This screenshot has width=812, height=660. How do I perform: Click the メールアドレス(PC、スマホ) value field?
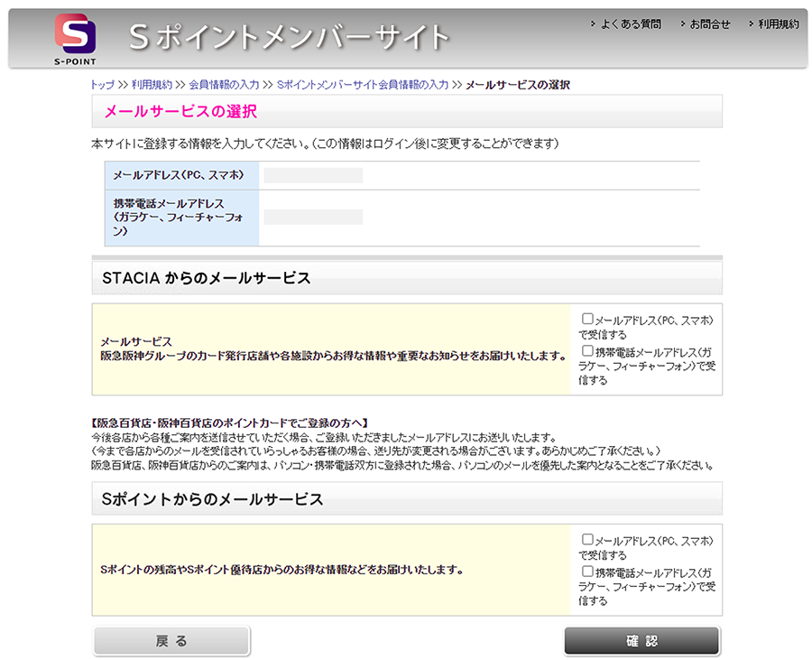click(313, 175)
